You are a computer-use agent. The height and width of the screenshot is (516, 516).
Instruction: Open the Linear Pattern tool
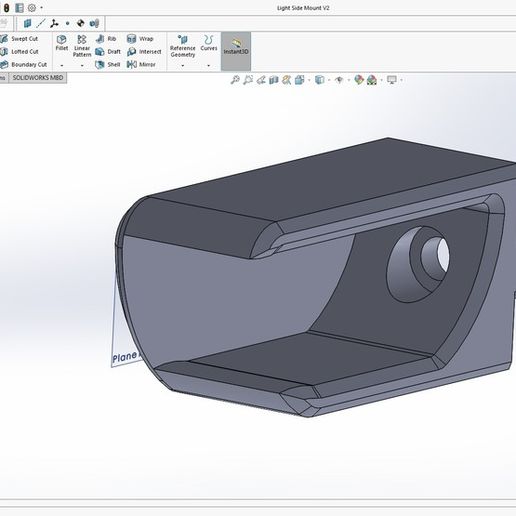tap(82, 46)
